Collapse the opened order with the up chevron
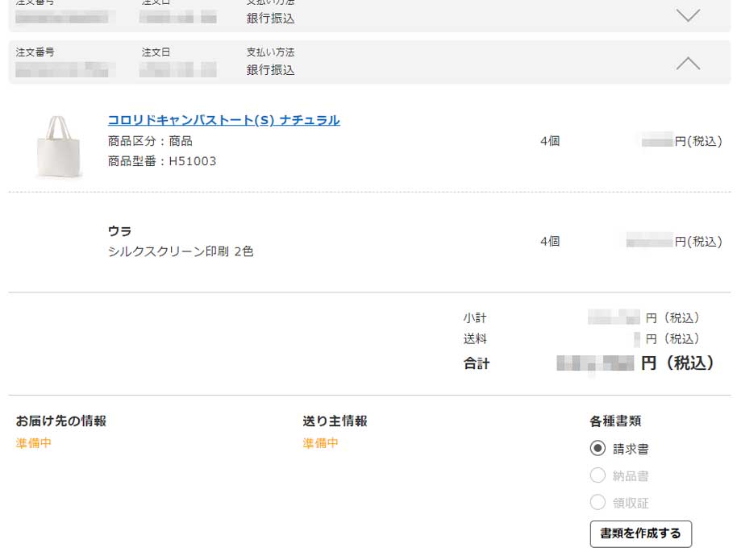737x560 pixels. [x=688, y=63]
